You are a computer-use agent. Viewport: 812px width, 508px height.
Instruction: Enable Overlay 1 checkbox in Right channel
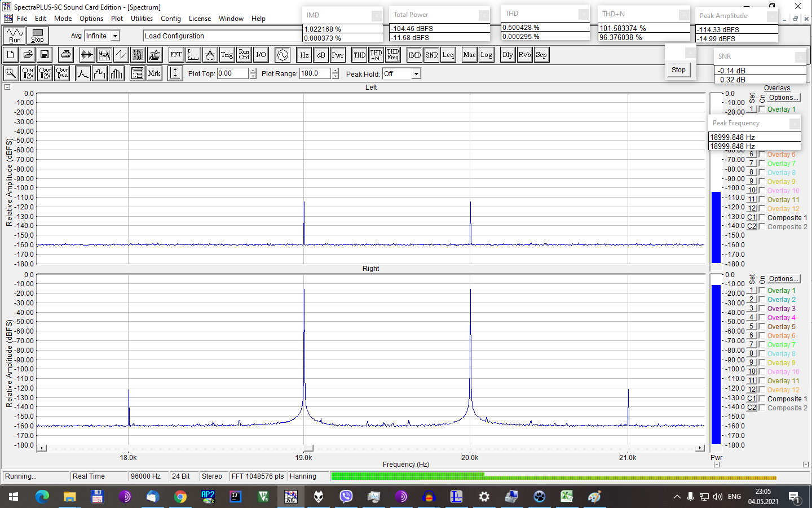pos(762,291)
